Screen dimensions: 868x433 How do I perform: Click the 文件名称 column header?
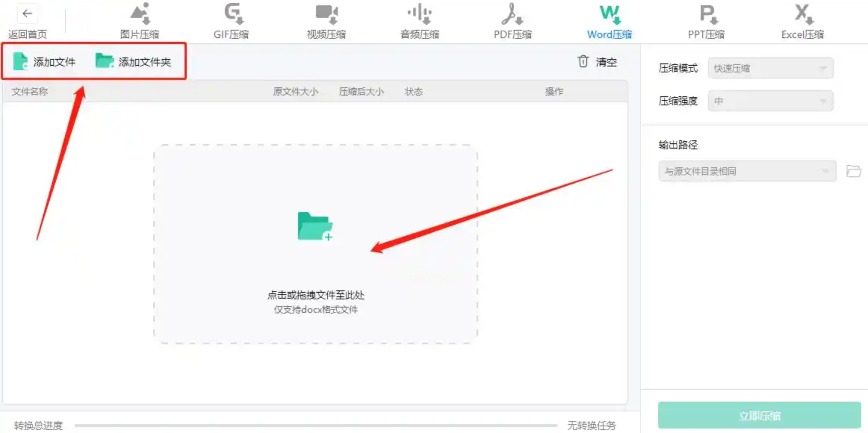pyautogui.click(x=30, y=91)
